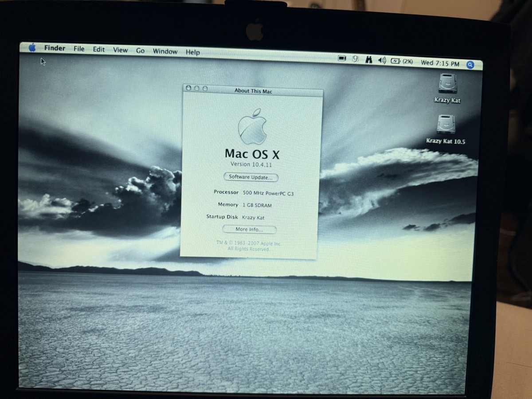Click the binoculars menu bar icon
Image resolution: width=532 pixels, height=399 pixels.
click(x=368, y=59)
